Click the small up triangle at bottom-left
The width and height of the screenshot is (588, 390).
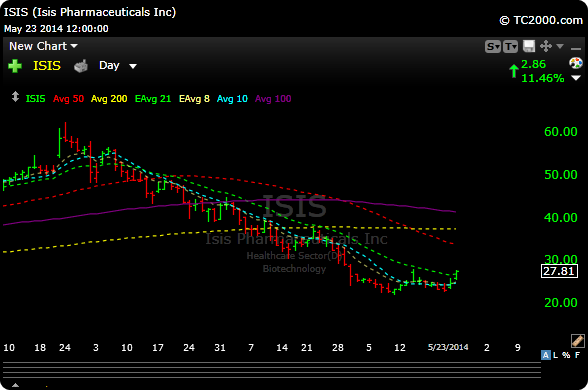tap(15, 385)
